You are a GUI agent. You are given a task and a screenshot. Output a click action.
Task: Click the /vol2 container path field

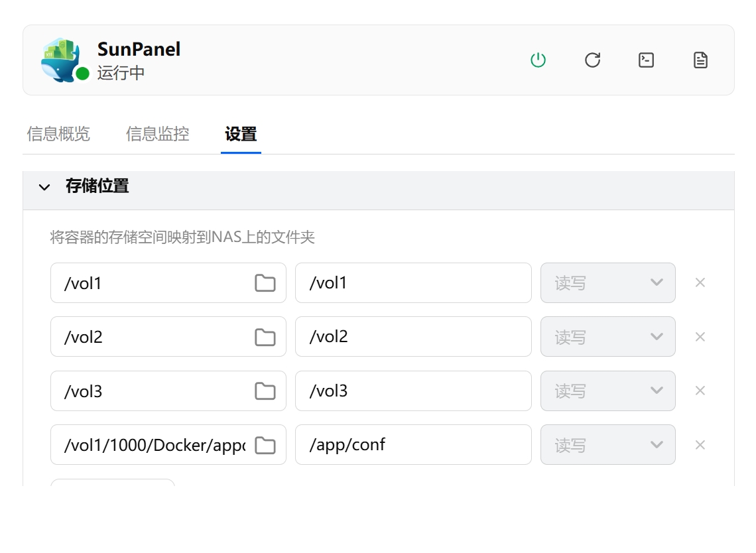tap(412, 337)
